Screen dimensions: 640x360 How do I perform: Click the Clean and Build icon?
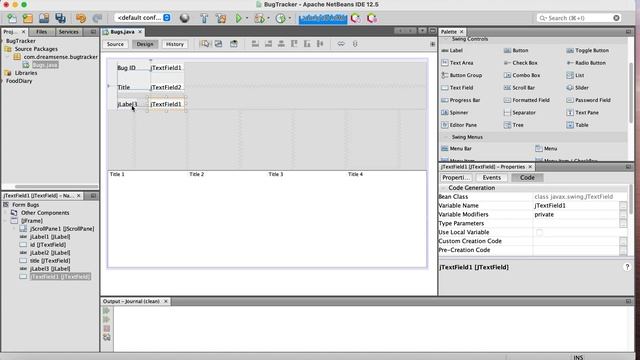click(221, 18)
